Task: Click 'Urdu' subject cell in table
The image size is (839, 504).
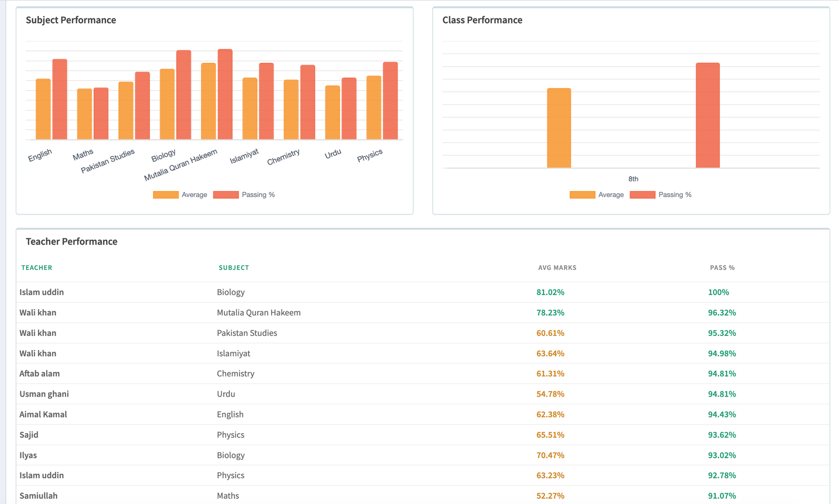Action: pos(226,394)
